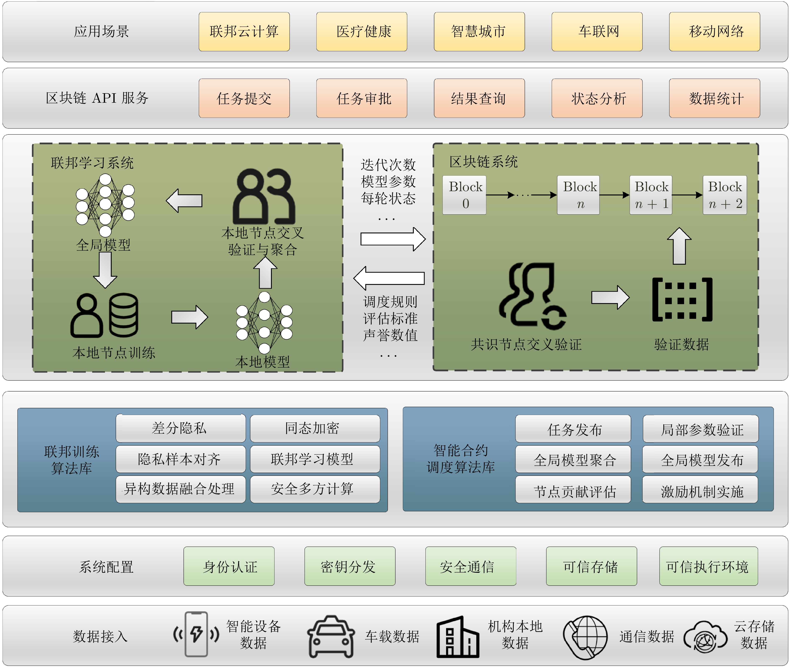
Task: Click the institution building icon
Action: [457, 637]
